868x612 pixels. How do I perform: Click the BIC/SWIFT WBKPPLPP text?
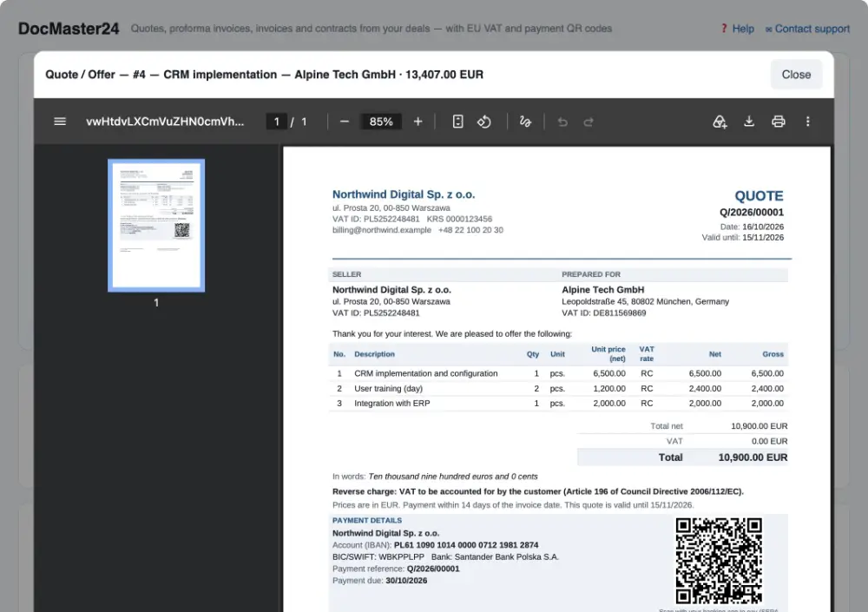coord(378,556)
